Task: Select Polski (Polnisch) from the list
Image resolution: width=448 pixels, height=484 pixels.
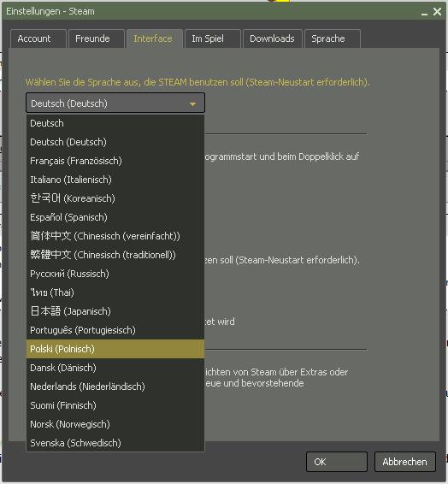Action: tap(115, 349)
